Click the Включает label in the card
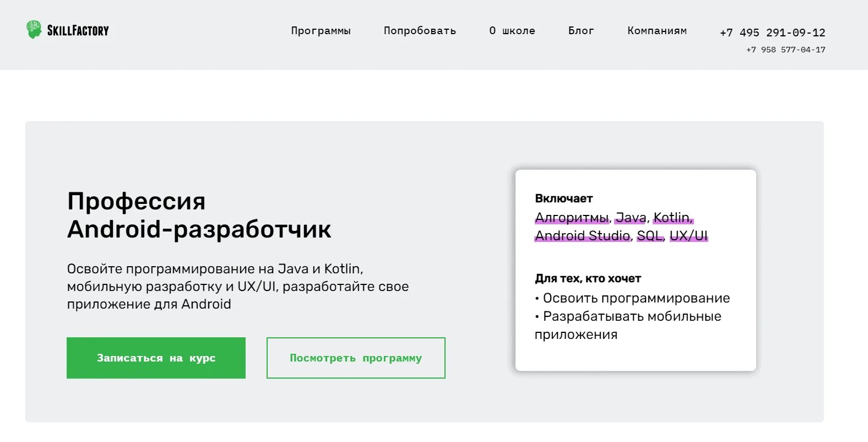Image resolution: width=868 pixels, height=442 pixels. (563, 198)
